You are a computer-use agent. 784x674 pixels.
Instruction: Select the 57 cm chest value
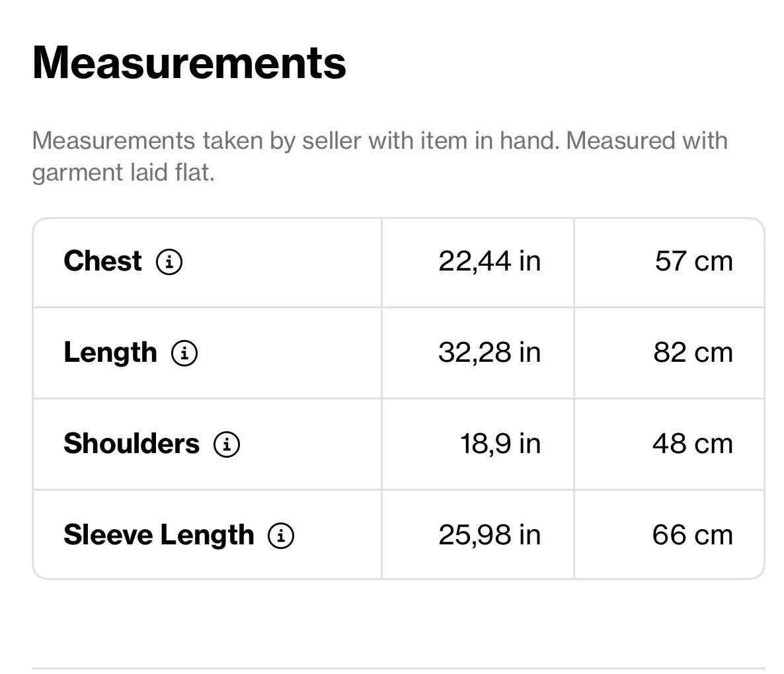tap(694, 262)
